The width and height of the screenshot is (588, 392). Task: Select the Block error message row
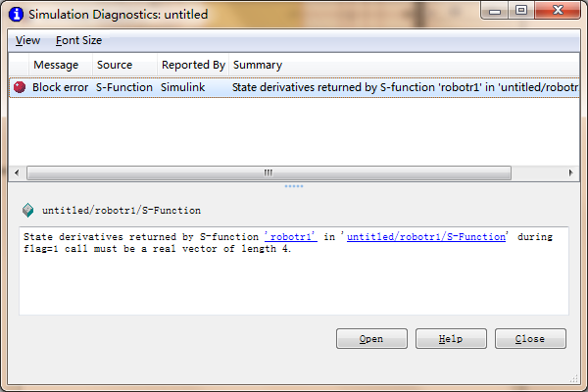coord(294,87)
